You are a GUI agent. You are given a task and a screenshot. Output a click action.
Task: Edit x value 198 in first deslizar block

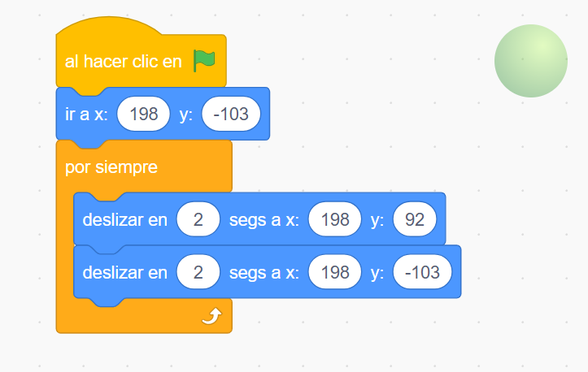tap(335, 219)
